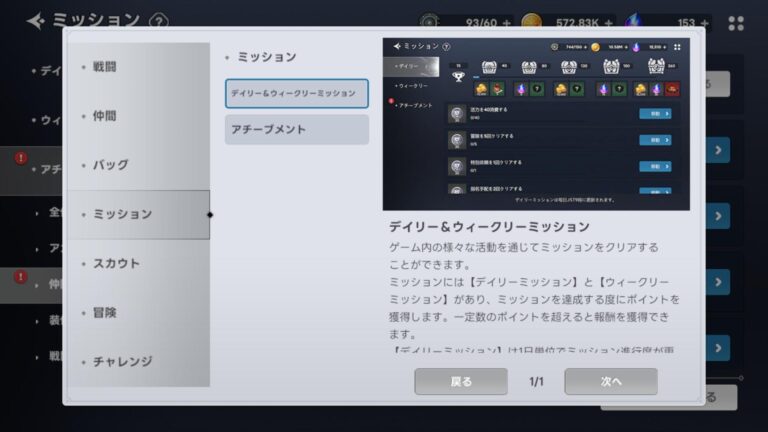Select デイリー&ウィークリーミッション topic
The width and height of the screenshot is (768, 432).
(296, 93)
